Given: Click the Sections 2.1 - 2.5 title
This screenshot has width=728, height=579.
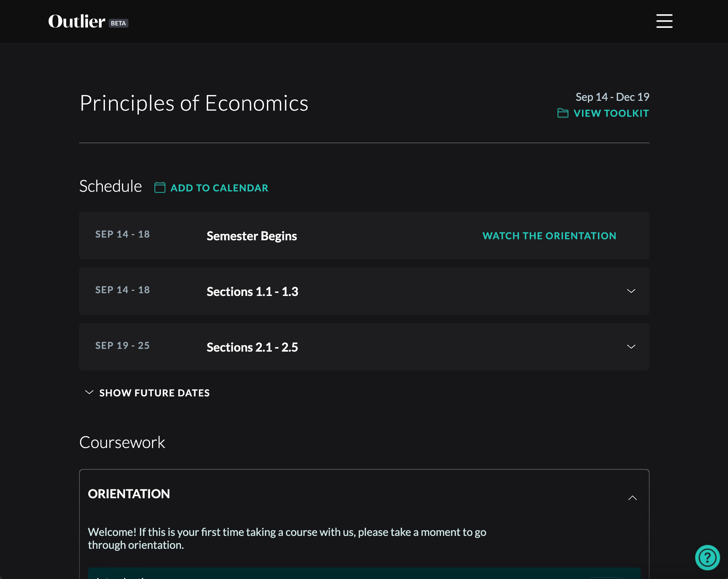Looking at the screenshot, I should click(x=252, y=347).
